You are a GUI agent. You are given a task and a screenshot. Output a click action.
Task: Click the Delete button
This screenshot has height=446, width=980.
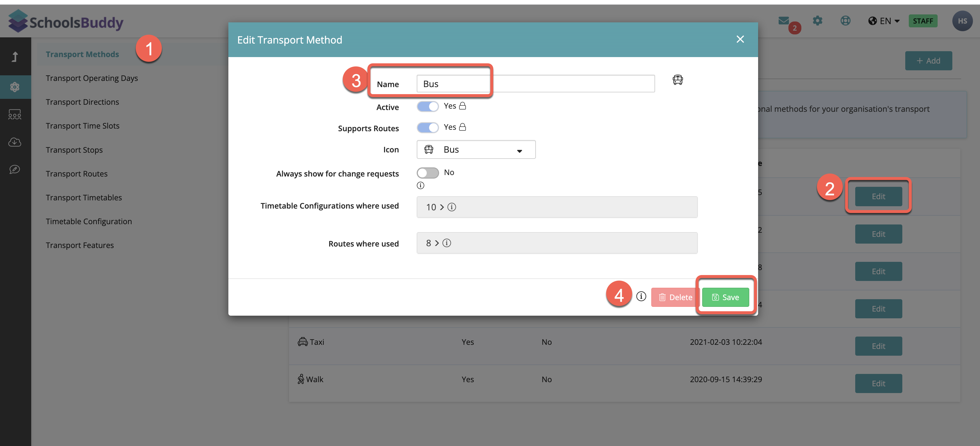675,297
